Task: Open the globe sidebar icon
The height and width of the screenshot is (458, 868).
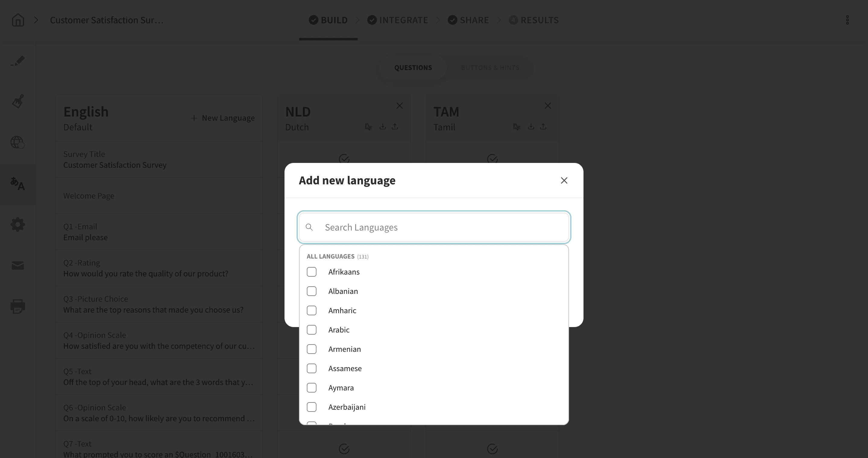Action: click(x=17, y=142)
